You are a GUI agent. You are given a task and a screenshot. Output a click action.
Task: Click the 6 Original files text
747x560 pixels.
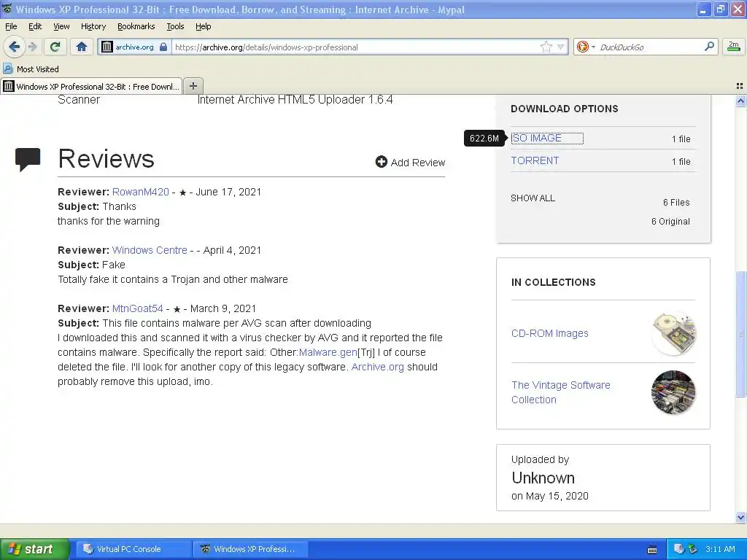pyautogui.click(x=670, y=222)
